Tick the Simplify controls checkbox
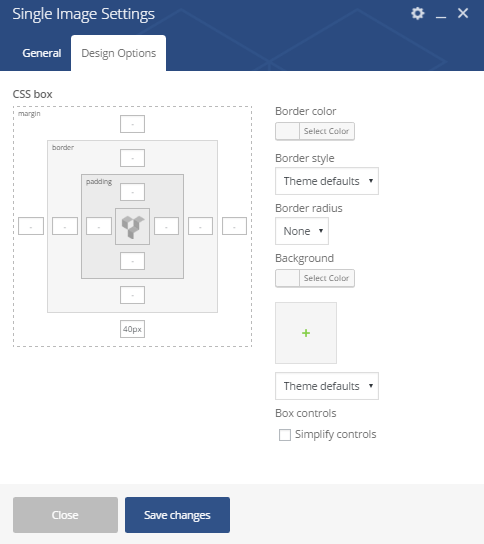 click(x=285, y=435)
